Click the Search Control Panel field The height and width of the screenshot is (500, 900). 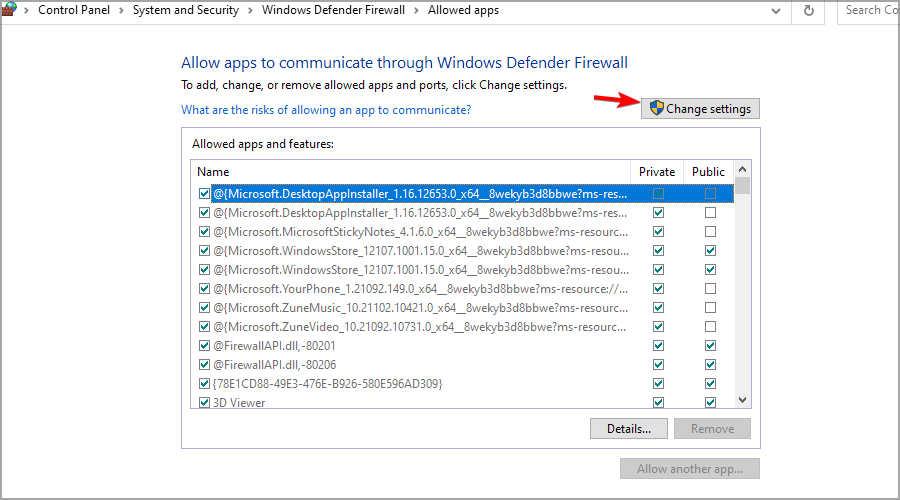tap(869, 10)
